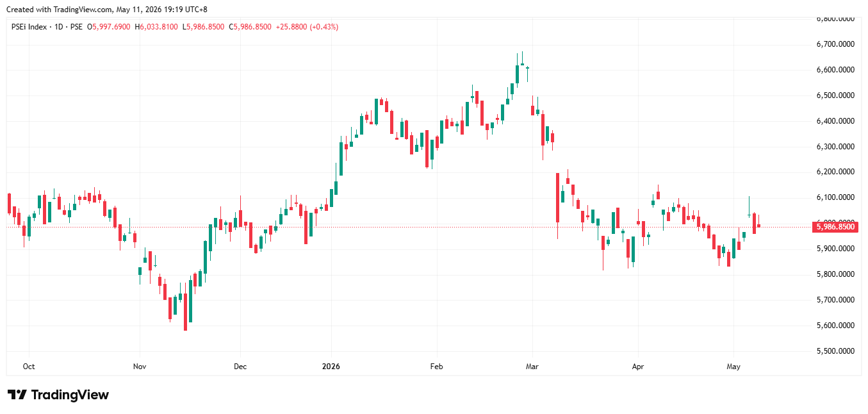Click the change value +25.8800 (+0.43%)
The width and height of the screenshot is (868, 414).
tap(307, 27)
